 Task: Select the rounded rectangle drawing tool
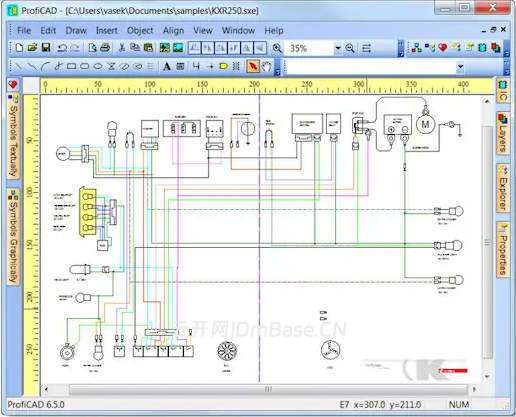(85, 66)
